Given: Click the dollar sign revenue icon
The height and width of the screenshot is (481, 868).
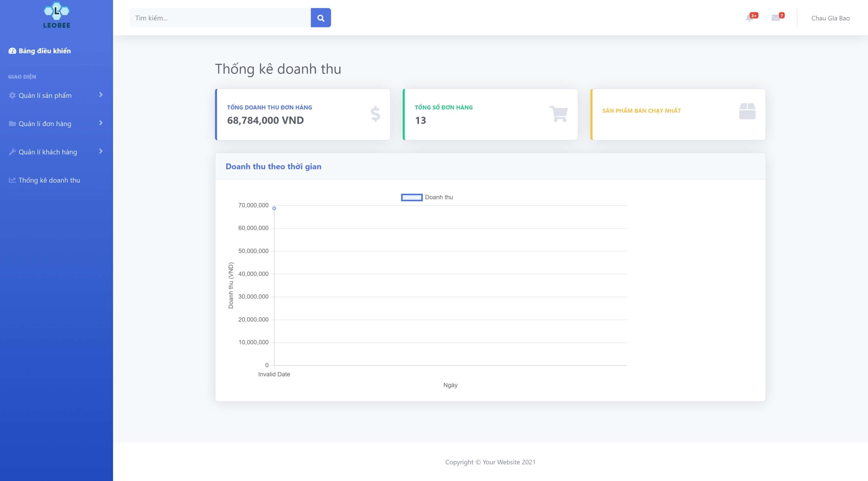Looking at the screenshot, I should 375,114.
